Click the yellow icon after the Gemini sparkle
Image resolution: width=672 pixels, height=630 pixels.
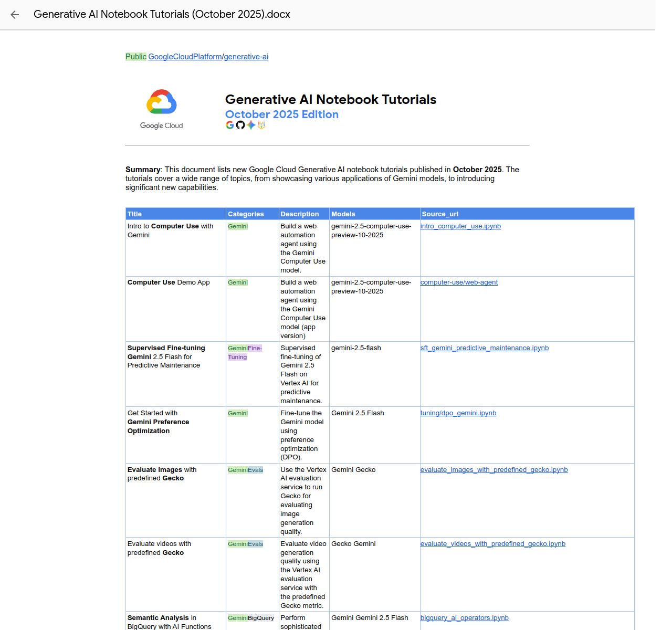pos(261,125)
